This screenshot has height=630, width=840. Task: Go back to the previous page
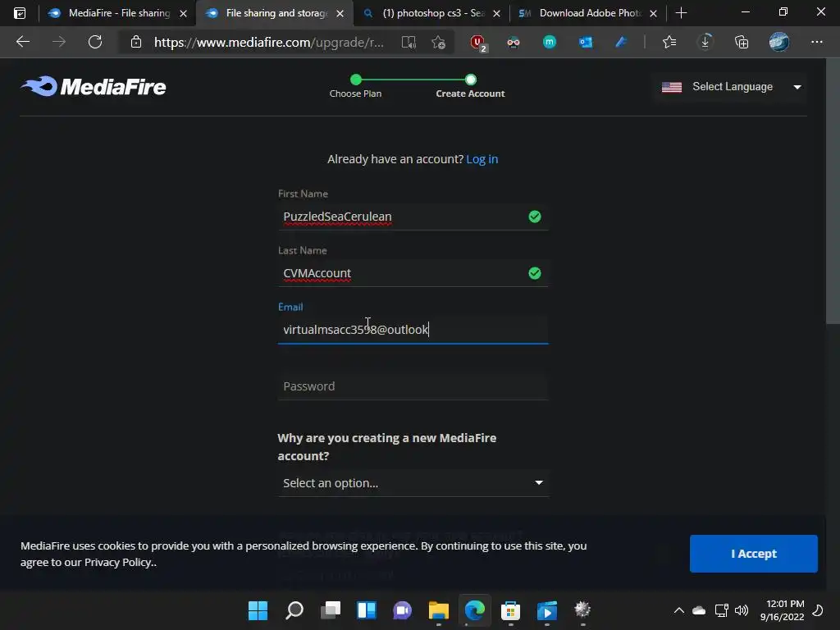pyautogui.click(x=22, y=42)
